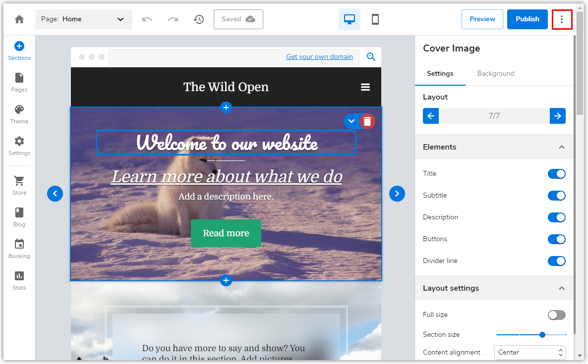Open the Content alignment dropdown
Screen dimensions: 588x364
tap(529, 353)
